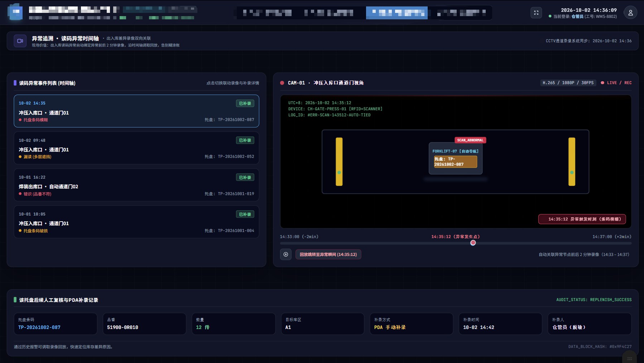Viewport: 644px width, 363px height.
Task: Click the 品番 value 51900-0R010
Action: tap(122, 327)
